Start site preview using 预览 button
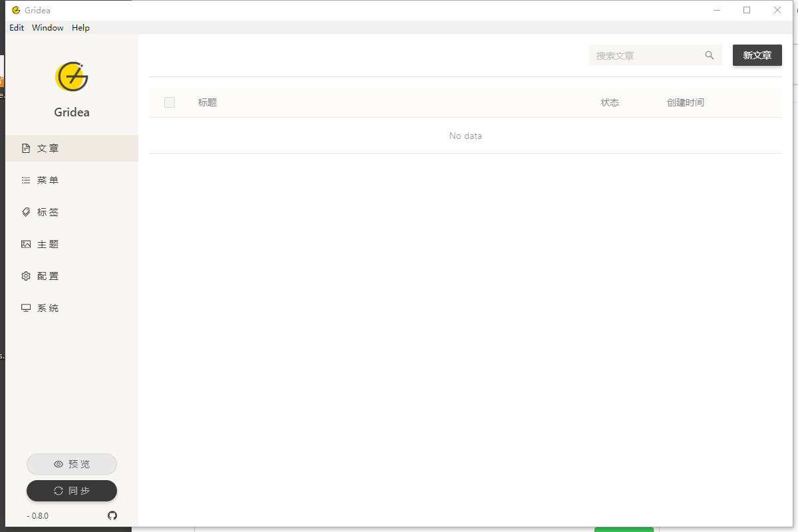 click(x=71, y=464)
